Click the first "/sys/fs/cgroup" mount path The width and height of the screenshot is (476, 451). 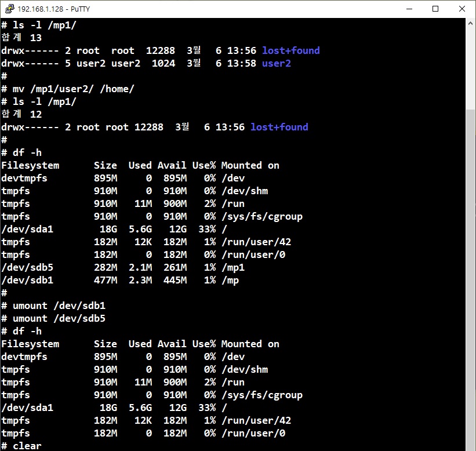coord(262,216)
